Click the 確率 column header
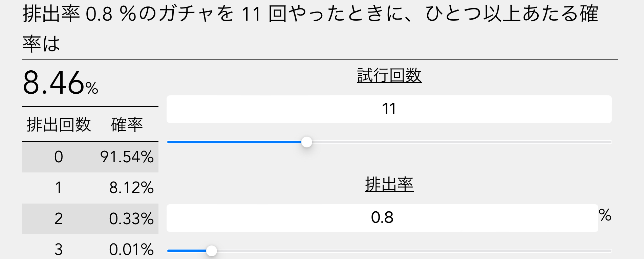The image size is (644, 259). [127, 124]
